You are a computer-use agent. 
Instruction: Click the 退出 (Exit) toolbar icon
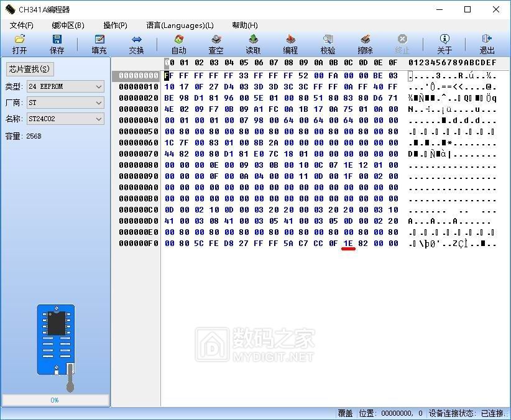pos(487,44)
